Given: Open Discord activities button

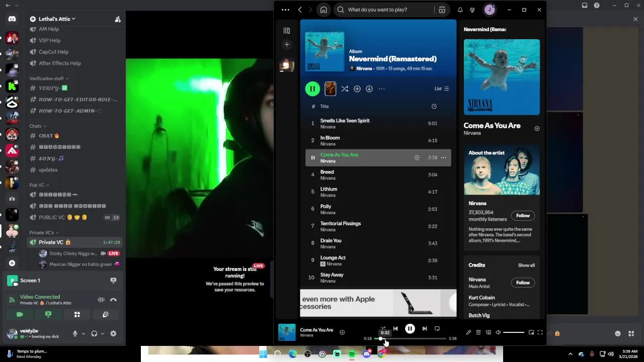Looking at the screenshot, I should [x=77, y=314].
